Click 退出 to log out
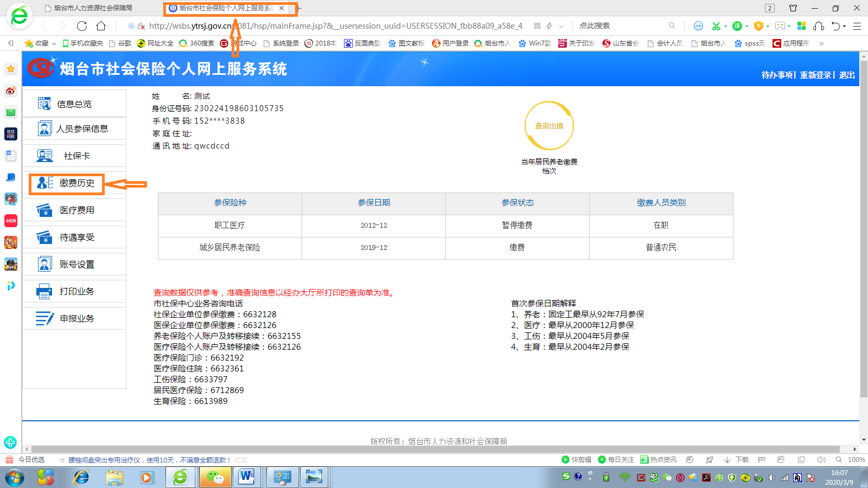868x488 pixels. pos(847,75)
